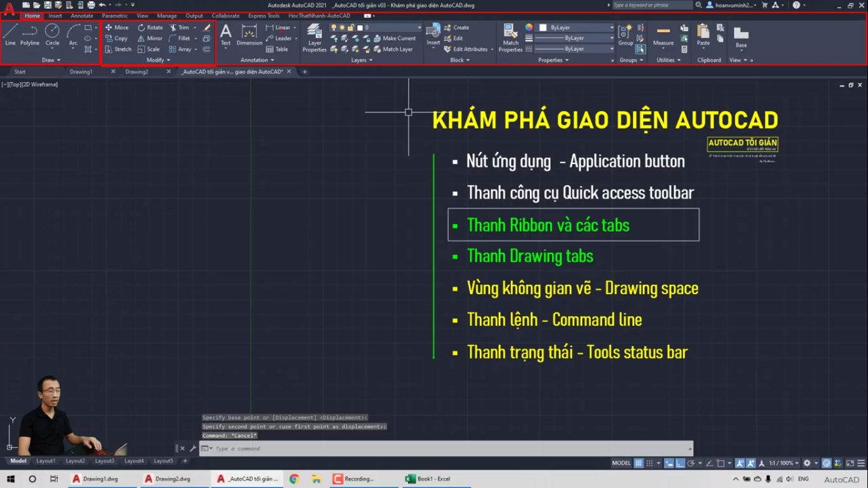Click the object color wheel icon
This screenshot has width=868, height=488.
point(529,27)
